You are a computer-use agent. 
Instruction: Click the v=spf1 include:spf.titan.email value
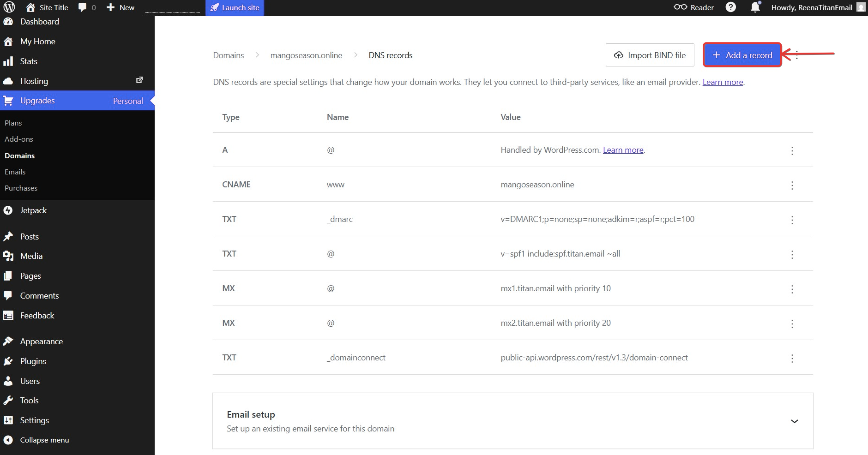click(560, 254)
